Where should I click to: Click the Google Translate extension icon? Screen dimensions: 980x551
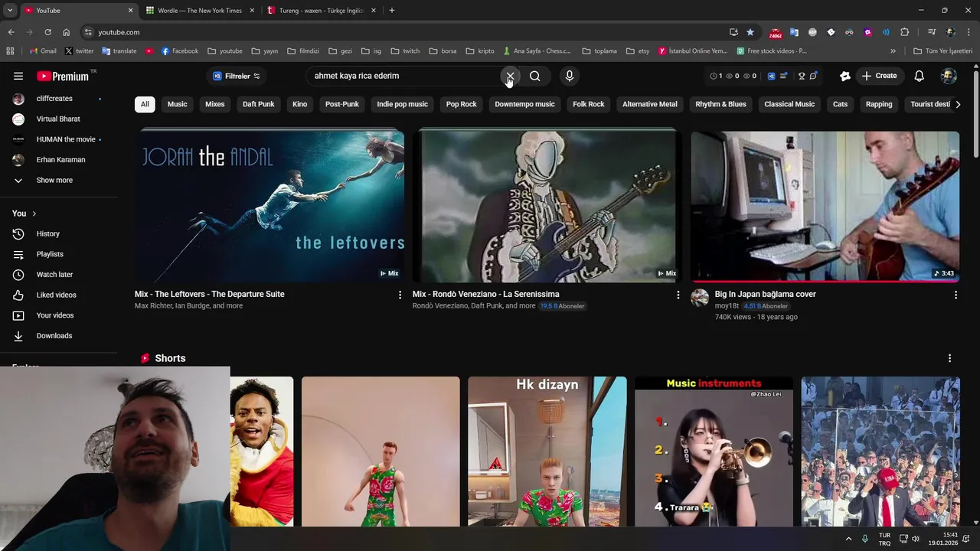[794, 32]
